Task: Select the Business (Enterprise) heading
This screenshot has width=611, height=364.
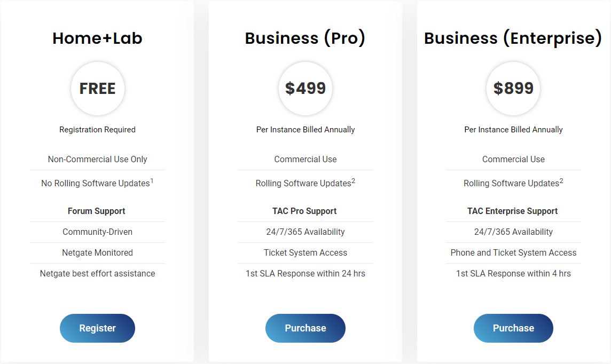Action: [x=513, y=38]
